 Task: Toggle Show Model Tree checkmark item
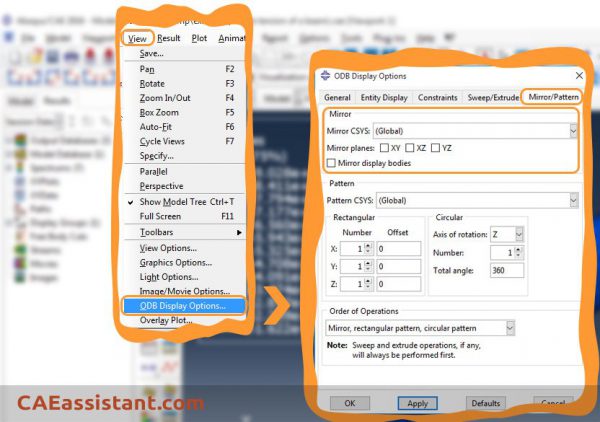pyautogui.click(x=130, y=202)
